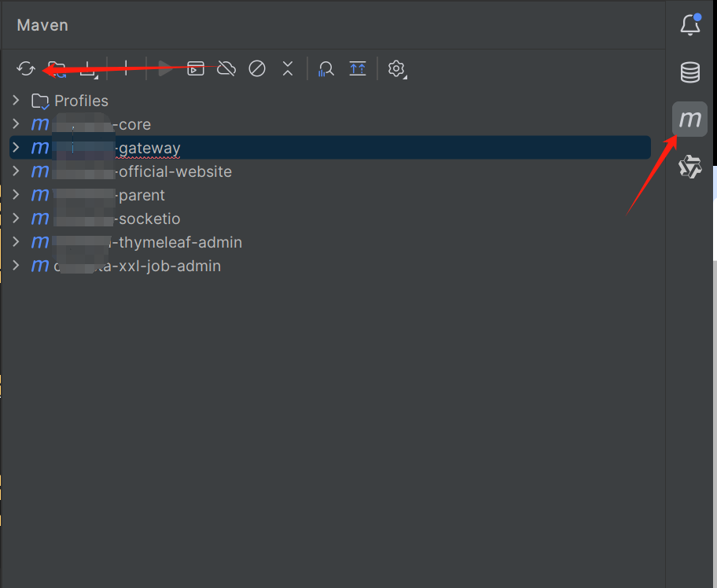Reload all Maven projects
Image resolution: width=717 pixels, height=588 pixels.
[x=26, y=69]
